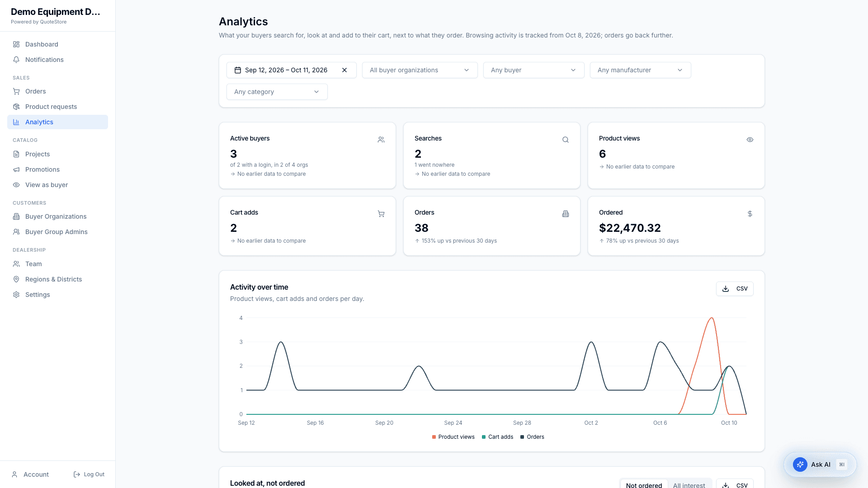Viewport: 868px width, 488px height.
Task: Expand the Any category dropdown
Action: pyautogui.click(x=277, y=92)
